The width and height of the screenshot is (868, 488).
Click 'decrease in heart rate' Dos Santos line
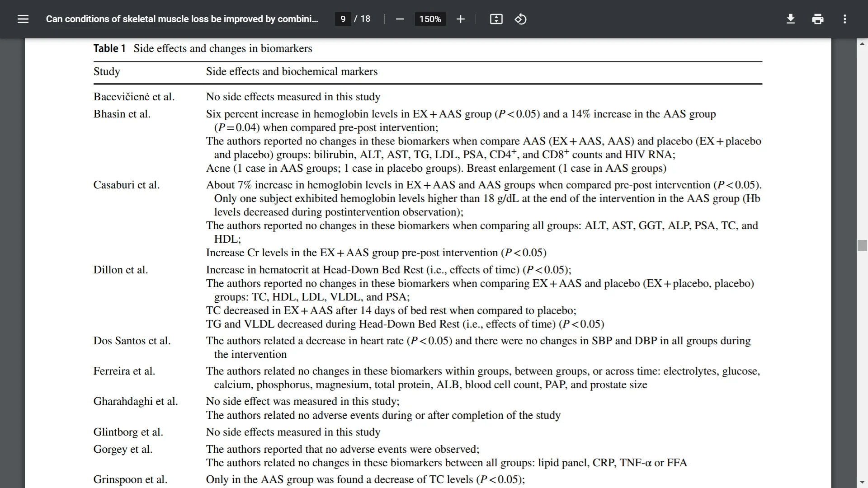(x=478, y=341)
